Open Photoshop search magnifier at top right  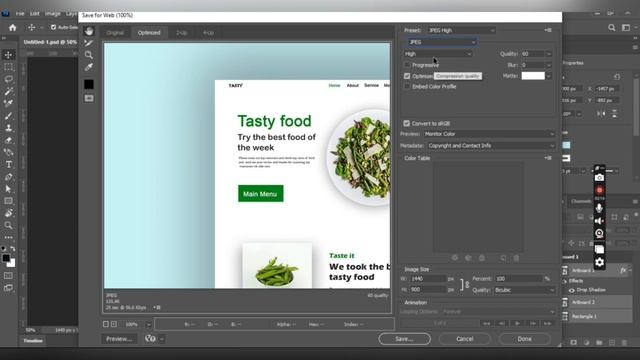coord(611,27)
